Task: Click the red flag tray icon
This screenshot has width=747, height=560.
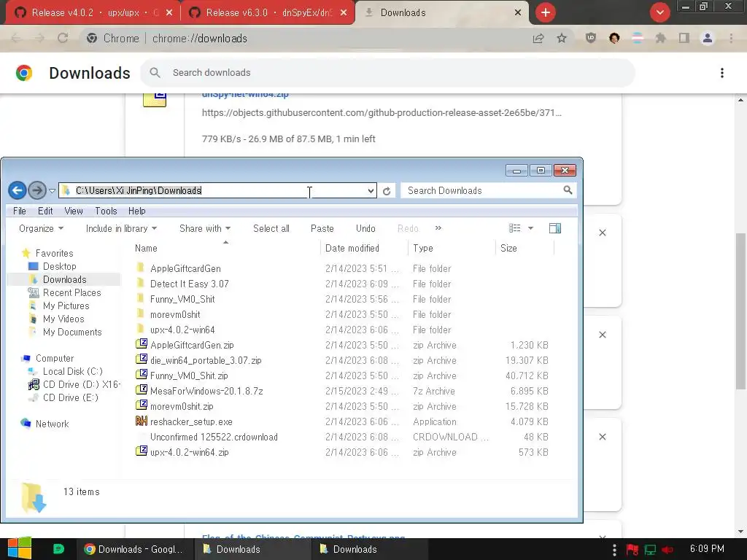Action: (632, 550)
